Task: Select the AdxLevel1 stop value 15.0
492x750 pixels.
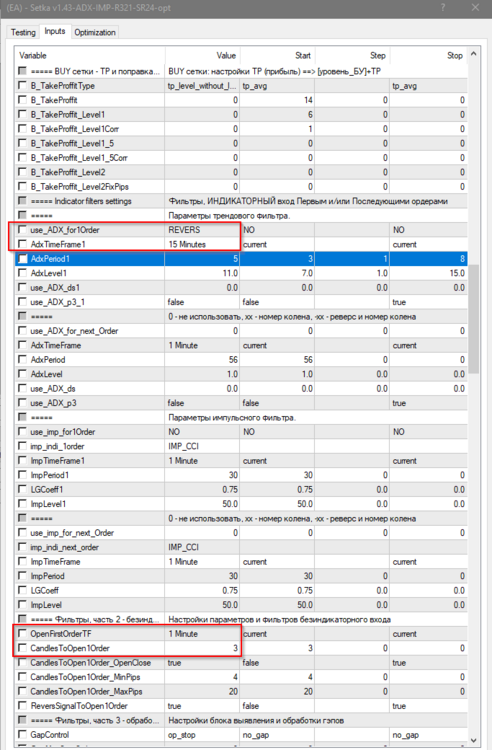Action: click(428, 273)
